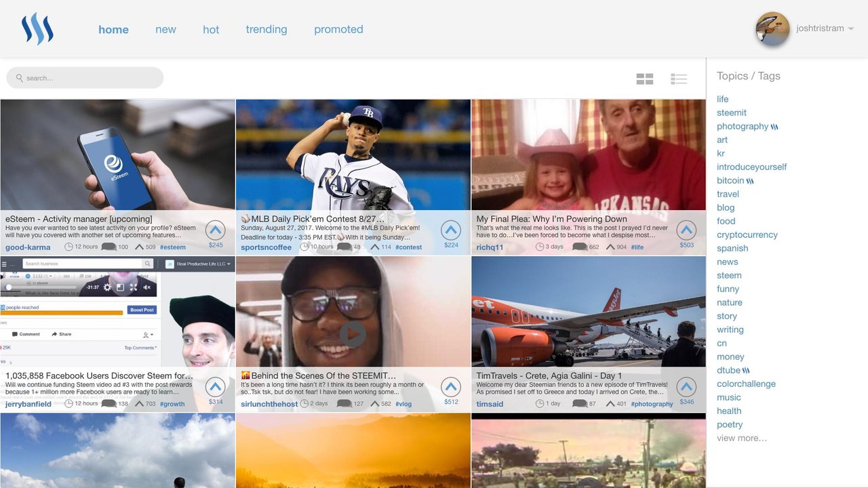The width and height of the screenshot is (868, 488).
Task: Open author sirlunchthehost profile
Action: tap(269, 404)
